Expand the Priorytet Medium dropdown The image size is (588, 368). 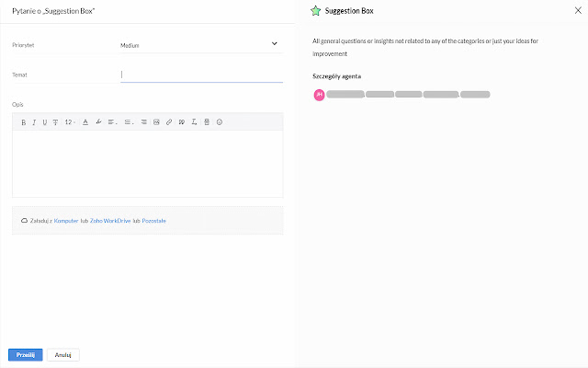(x=201, y=45)
